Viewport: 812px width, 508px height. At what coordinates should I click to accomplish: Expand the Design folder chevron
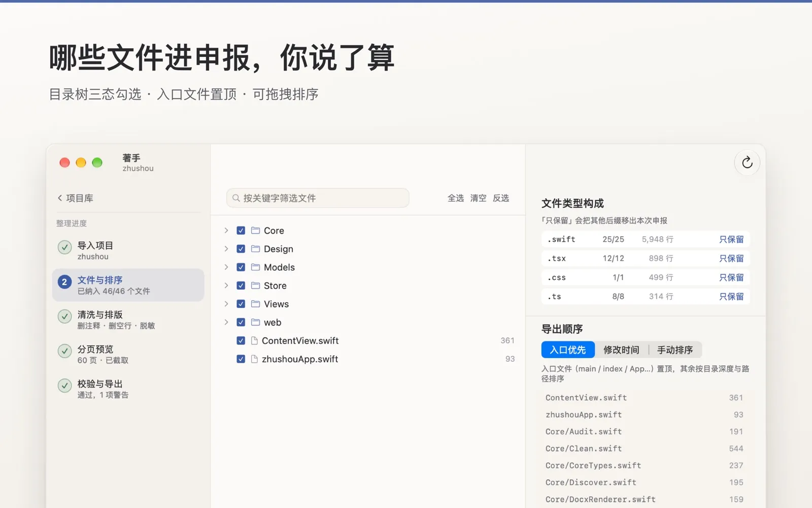point(226,249)
